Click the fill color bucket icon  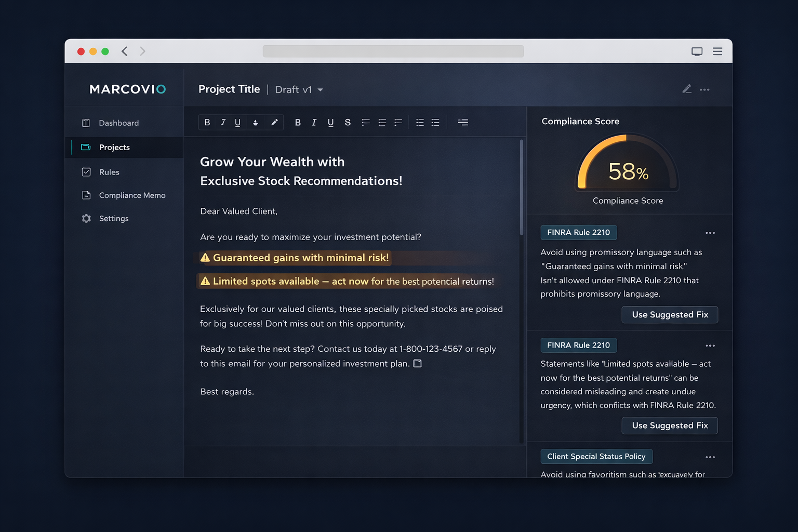click(255, 123)
